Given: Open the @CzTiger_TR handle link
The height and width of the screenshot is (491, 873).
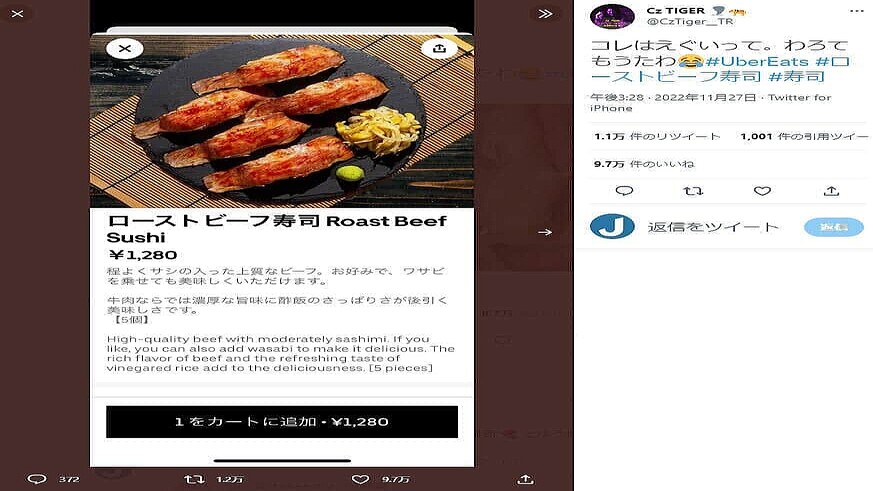Looking at the screenshot, I should pos(690,22).
